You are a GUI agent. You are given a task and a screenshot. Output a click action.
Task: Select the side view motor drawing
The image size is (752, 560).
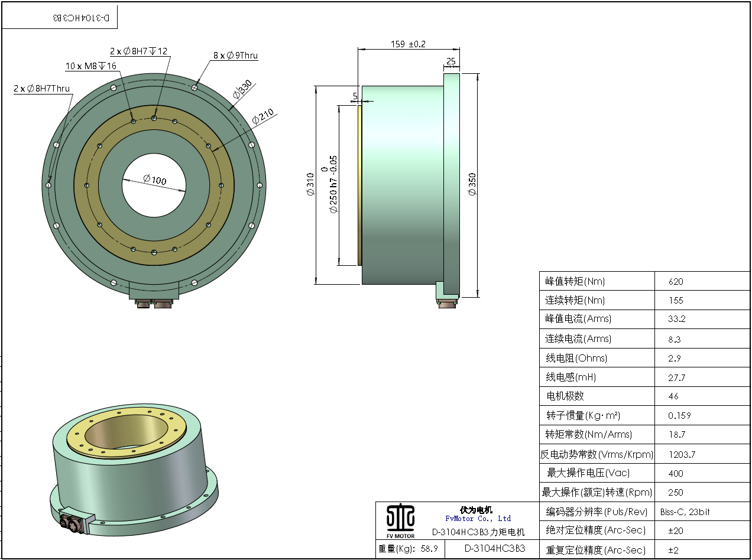click(x=410, y=190)
